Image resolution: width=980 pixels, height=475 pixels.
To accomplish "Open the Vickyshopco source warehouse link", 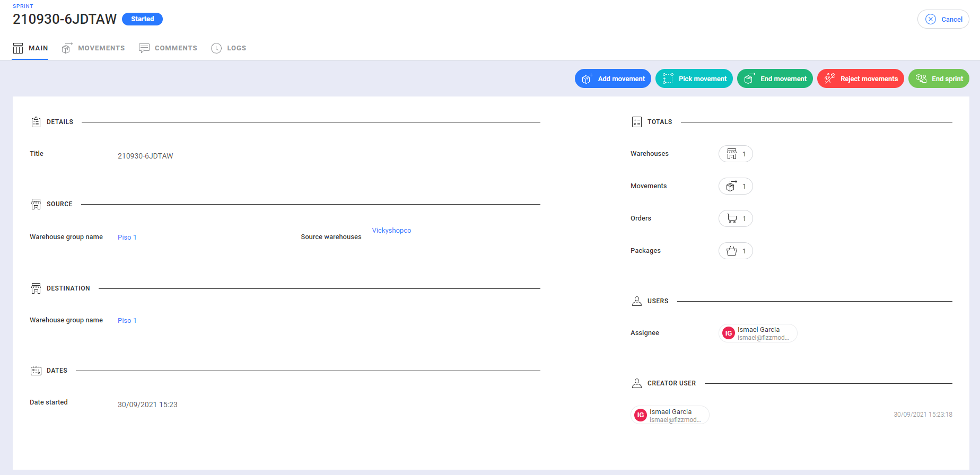I will [391, 231].
